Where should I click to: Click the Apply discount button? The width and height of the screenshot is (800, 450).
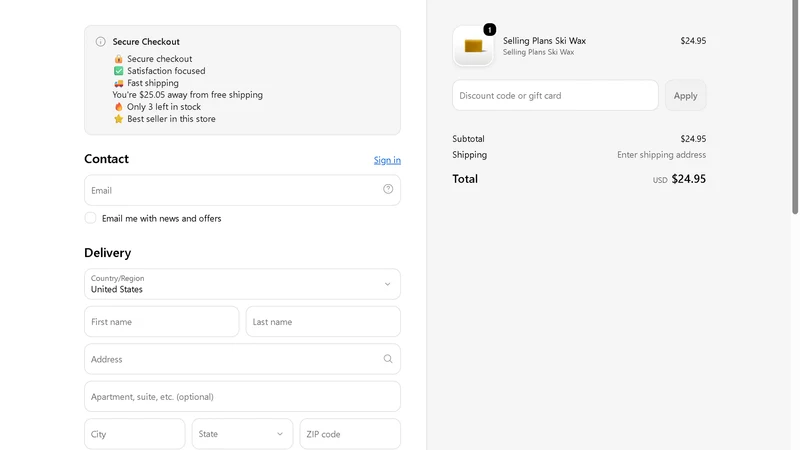tap(685, 95)
